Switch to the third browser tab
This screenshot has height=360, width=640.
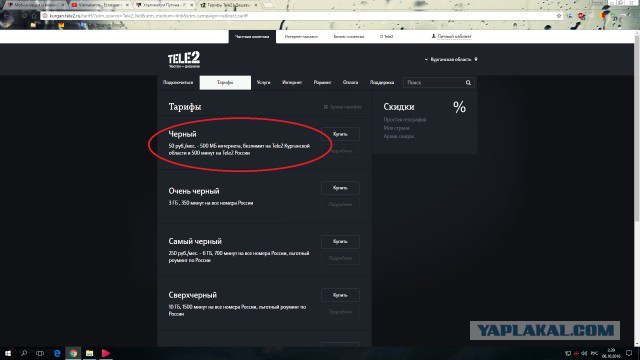point(164,5)
